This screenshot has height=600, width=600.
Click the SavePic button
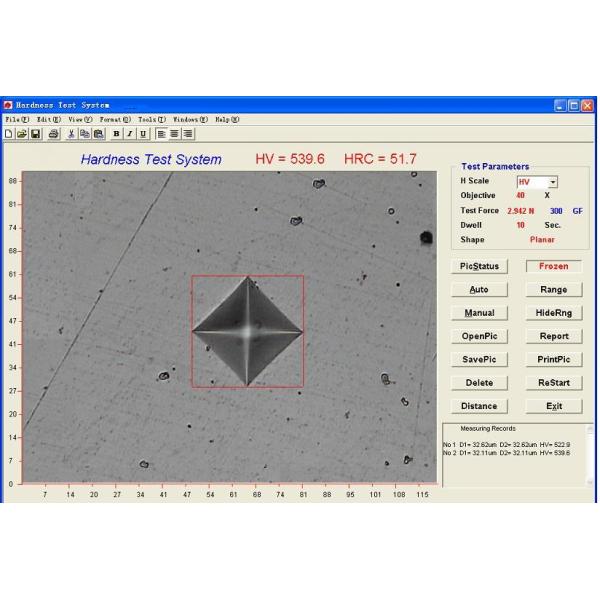click(479, 360)
